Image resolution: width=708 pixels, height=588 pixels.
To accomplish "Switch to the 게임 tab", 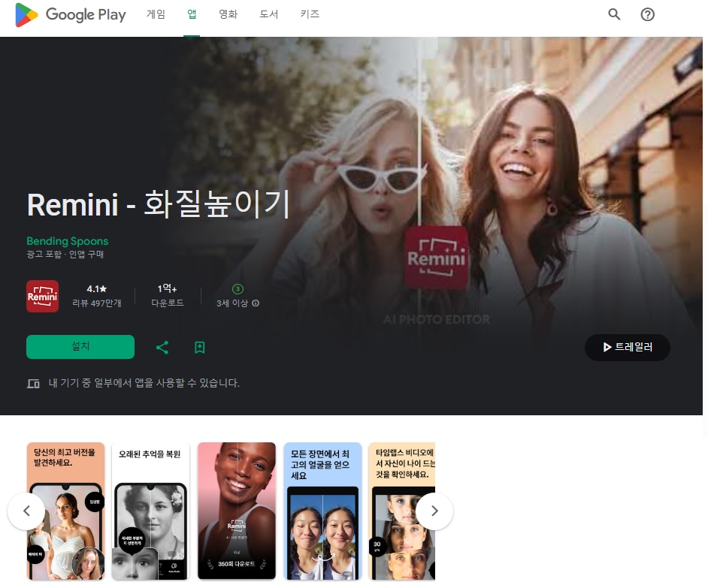I will 156,14.
